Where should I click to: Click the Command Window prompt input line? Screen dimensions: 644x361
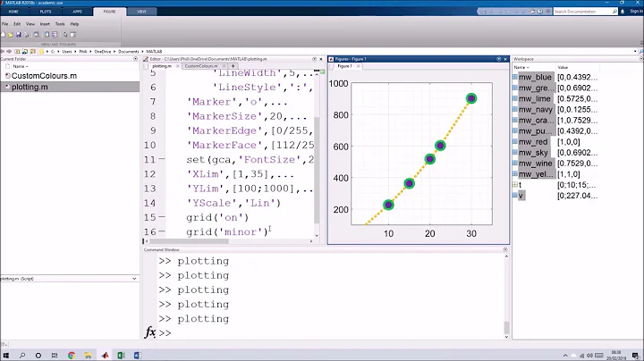(x=331, y=332)
